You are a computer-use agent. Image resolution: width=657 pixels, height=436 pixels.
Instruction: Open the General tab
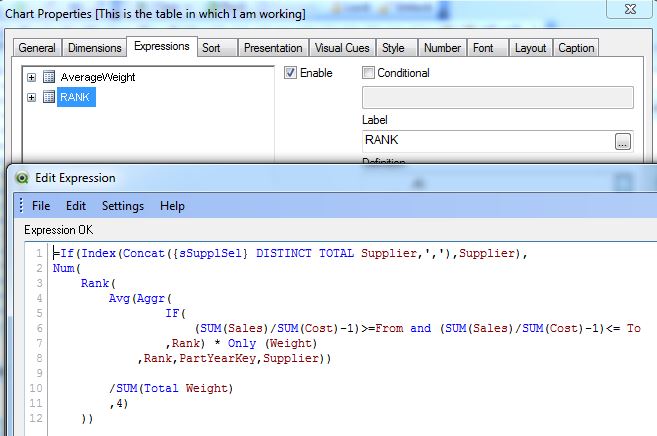point(37,48)
